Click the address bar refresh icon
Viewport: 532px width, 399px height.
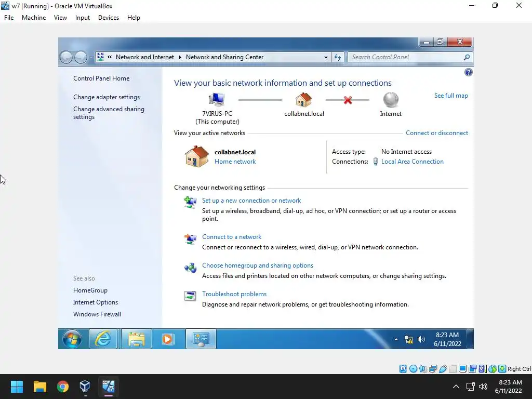(338, 57)
